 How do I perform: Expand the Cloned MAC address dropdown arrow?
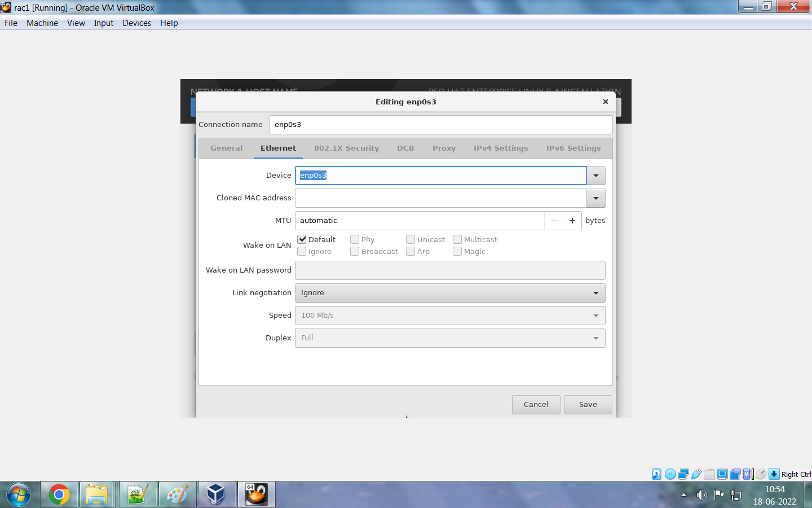point(596,198)
